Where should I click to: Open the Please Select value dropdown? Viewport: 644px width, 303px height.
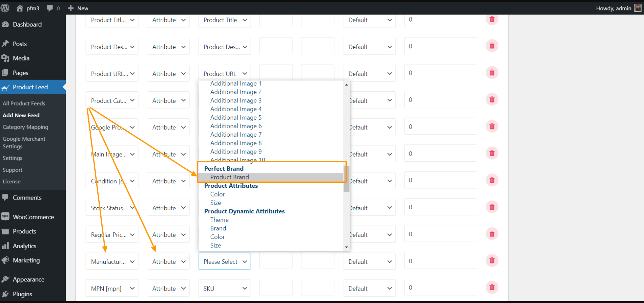(224, 261)
